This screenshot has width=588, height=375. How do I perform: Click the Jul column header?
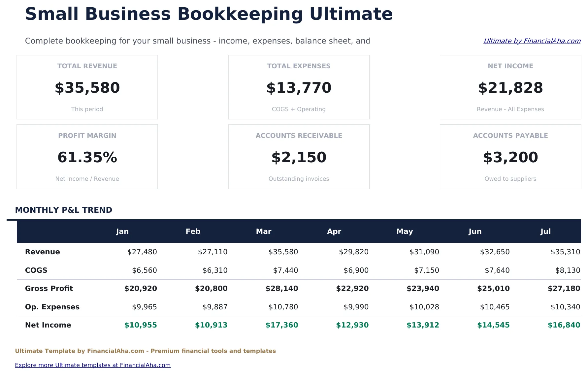pos(545,231)
